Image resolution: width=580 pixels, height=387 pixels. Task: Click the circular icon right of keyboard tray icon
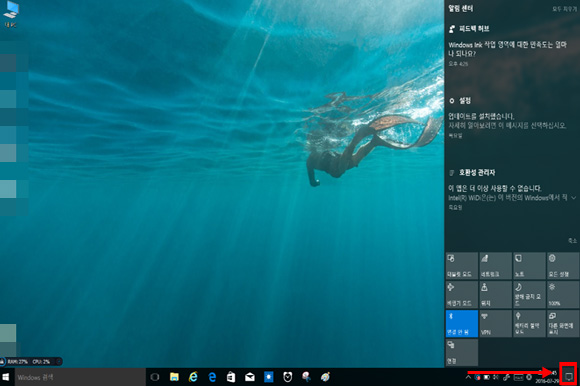[x=529, y=377]
